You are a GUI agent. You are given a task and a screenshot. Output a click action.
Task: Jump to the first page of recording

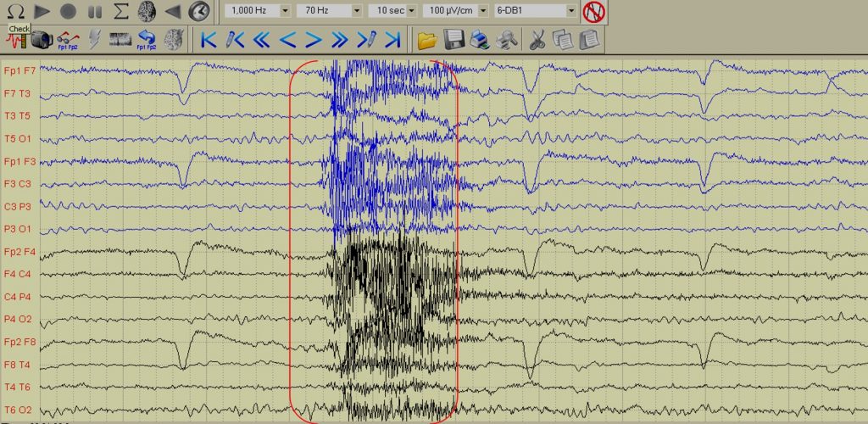point(209,39)
